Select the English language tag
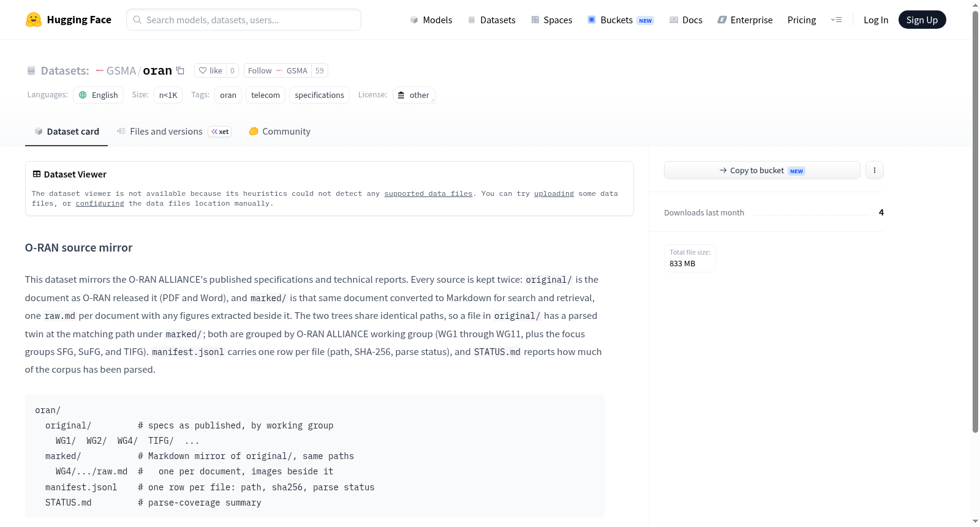Screen dimensions: 980x527 (x=99, y=95)
